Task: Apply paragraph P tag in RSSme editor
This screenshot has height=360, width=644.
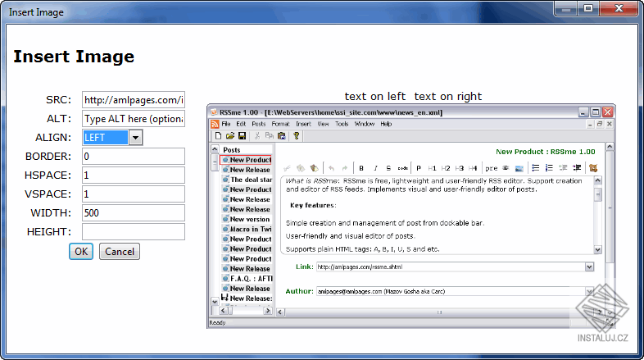Action: [419, 168]
